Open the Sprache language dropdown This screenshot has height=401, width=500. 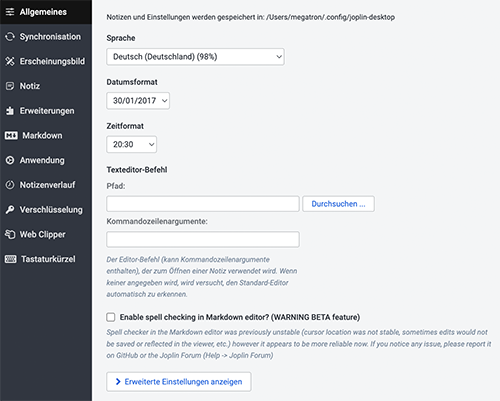coord(195,57)
